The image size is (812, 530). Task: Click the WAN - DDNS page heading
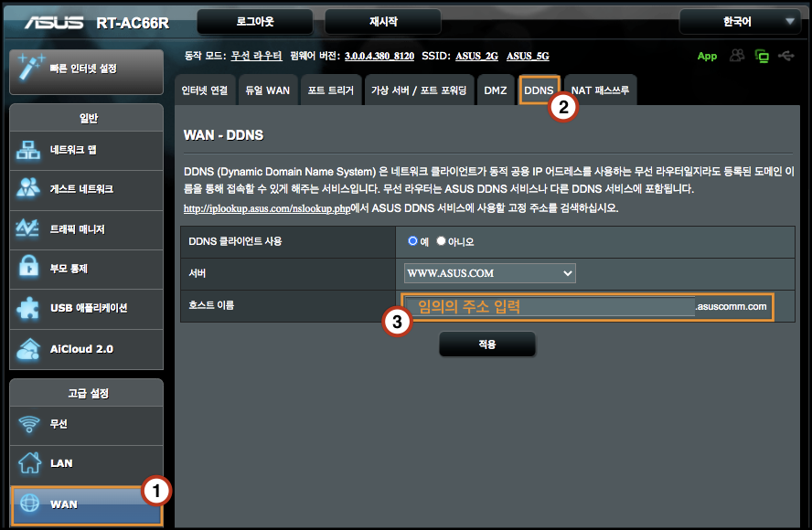pos(223,135)
